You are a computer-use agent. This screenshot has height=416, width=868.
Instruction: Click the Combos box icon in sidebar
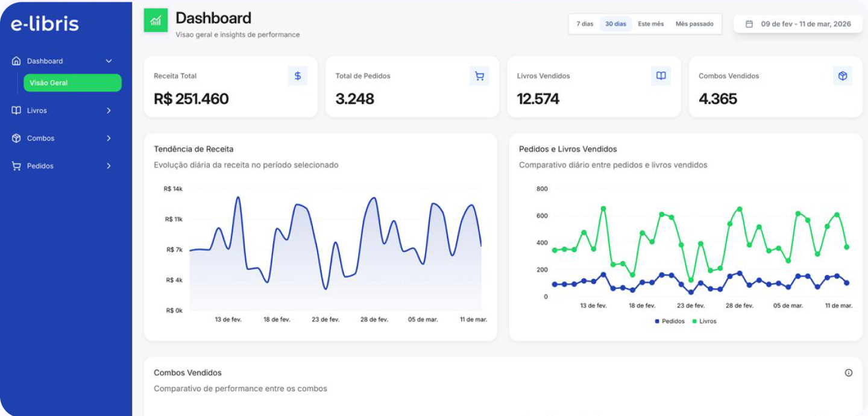coord(16,138)
